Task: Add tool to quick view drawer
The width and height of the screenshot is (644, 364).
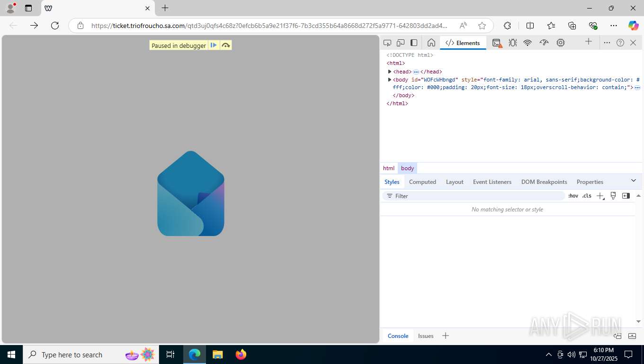Action: tap(445, 336)
